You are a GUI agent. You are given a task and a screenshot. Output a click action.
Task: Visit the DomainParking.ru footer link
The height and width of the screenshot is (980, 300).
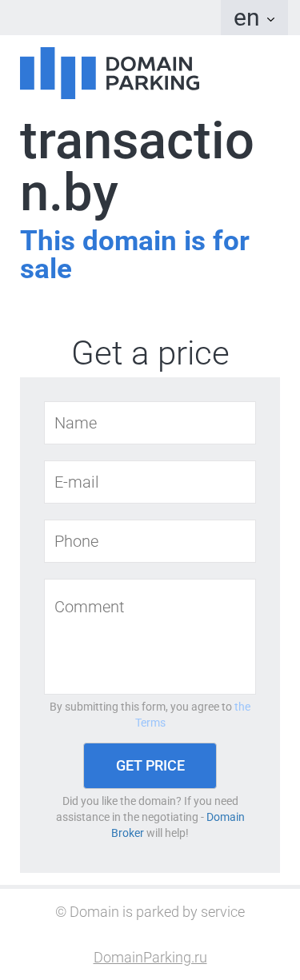pos(150,958)
